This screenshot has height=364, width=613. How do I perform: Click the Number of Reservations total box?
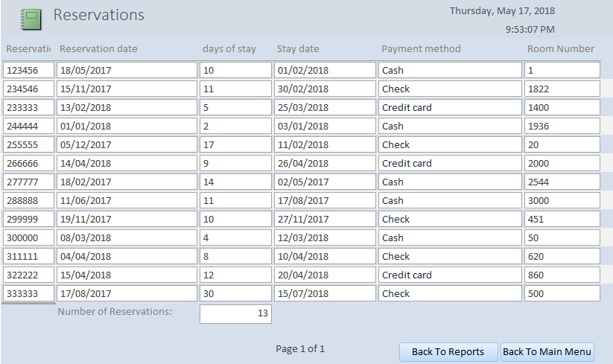pos(235,314)
